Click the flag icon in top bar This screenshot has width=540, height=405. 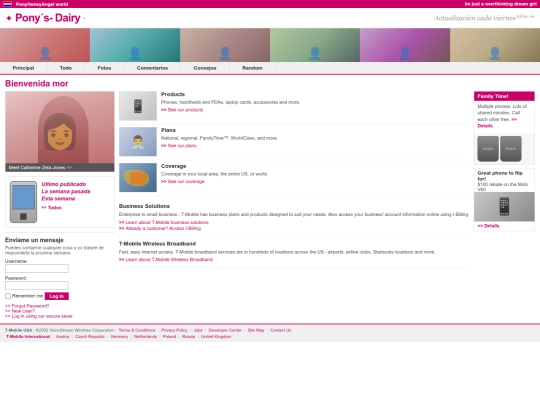(x=8, y=4)
